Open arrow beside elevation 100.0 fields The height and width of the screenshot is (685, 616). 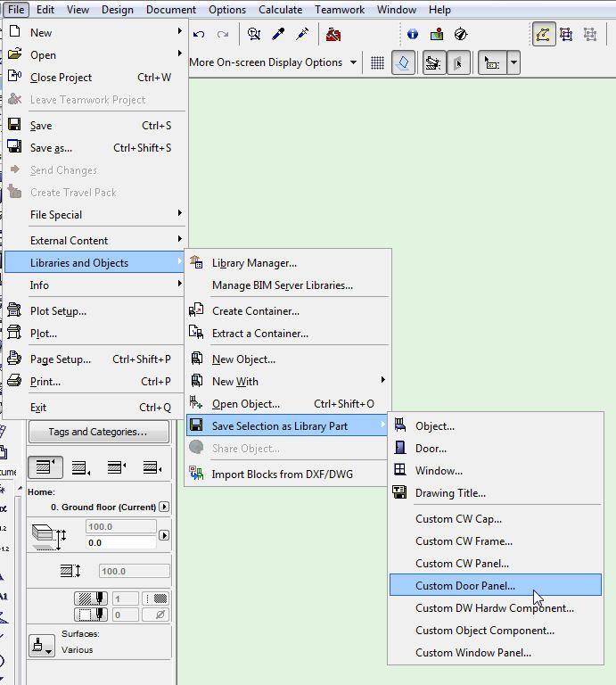[x=164, y=535]
